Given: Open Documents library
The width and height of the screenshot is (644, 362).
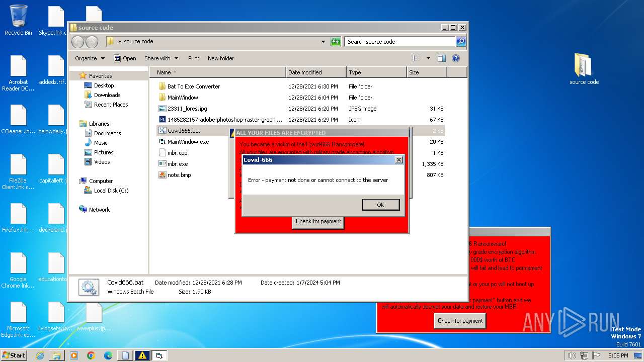Looking at the screenshot, I should click(x=107, y=133).
